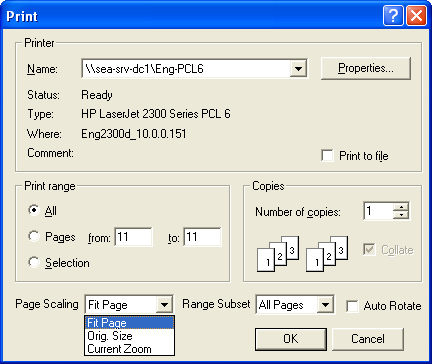The height and width of the screenshot is (364, 432).
Task: Confirm printing with OK
Action: pos(291,339)
